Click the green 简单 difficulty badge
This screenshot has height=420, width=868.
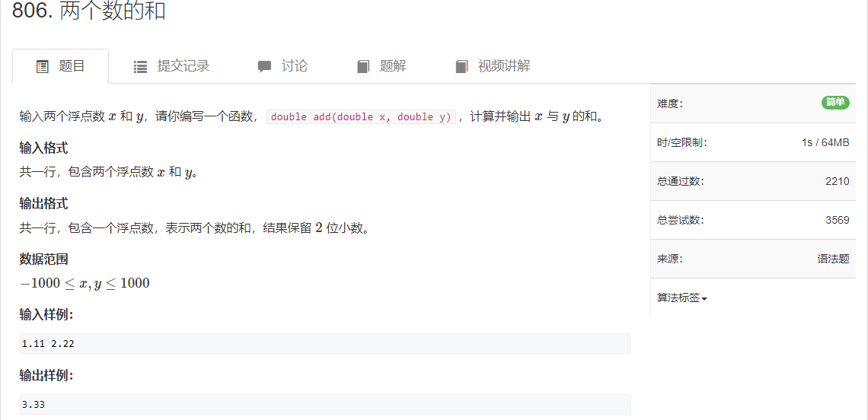click(835, 103)
